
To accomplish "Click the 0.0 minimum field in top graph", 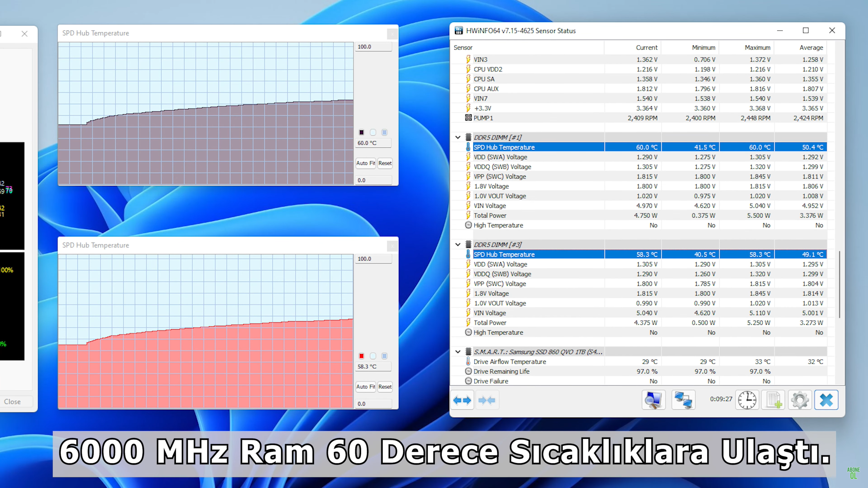I will click(373, 180).
